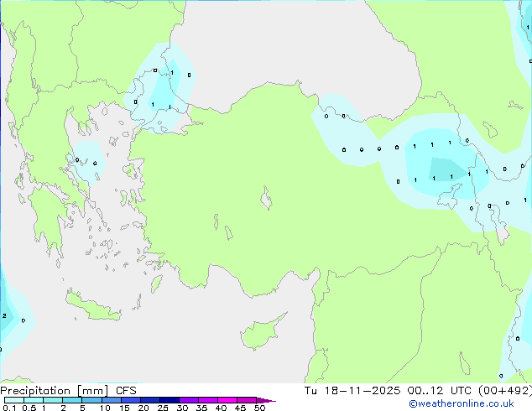Screen dimensions: 532x411
Task: Select the 45–50 mm legend color swatch
Action: 247,400
